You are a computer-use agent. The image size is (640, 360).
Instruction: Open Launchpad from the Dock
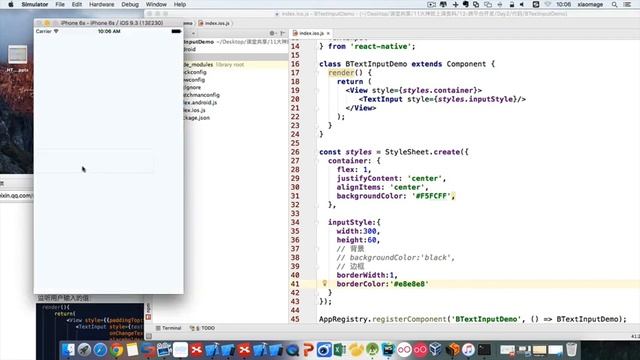click(84, 350)
